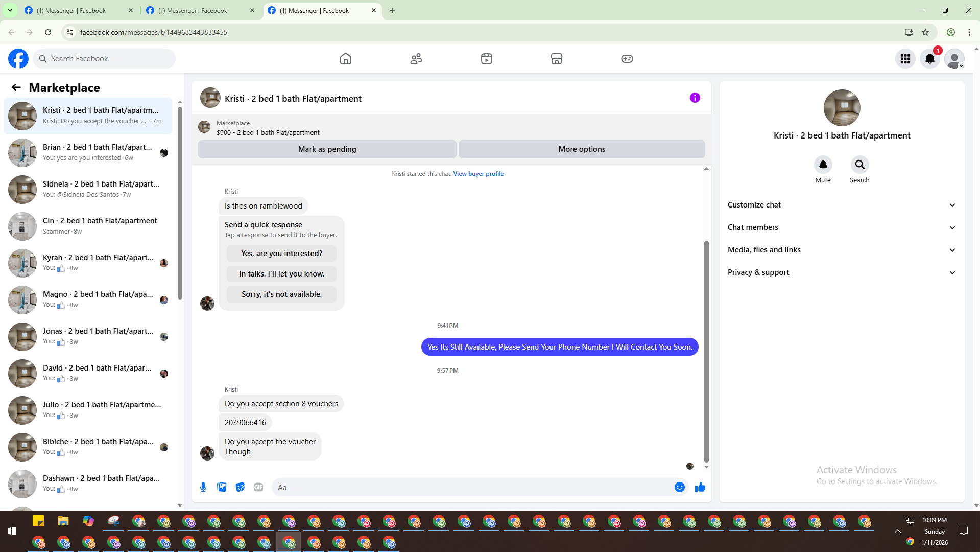
Task: Open the Facebook menu grid icon
Action: click(x=905, y=59)
